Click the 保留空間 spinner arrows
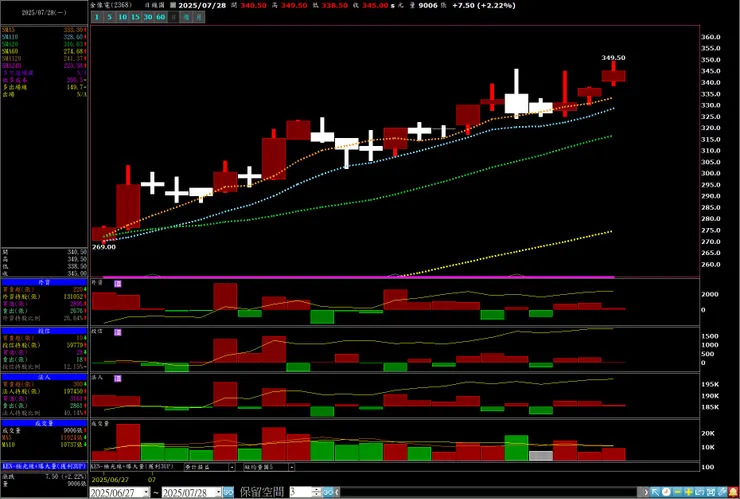Screen dimensions: 740x499 [316, 492]
